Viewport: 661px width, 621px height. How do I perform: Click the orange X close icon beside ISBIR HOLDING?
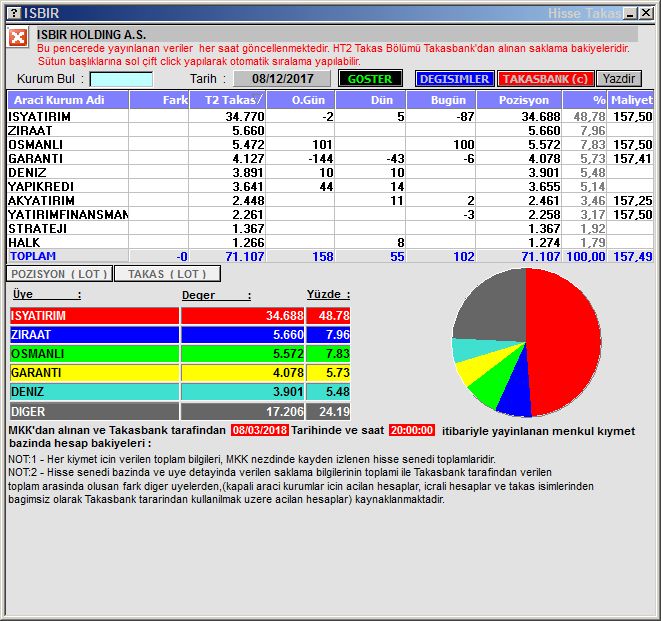click(18, 38)
